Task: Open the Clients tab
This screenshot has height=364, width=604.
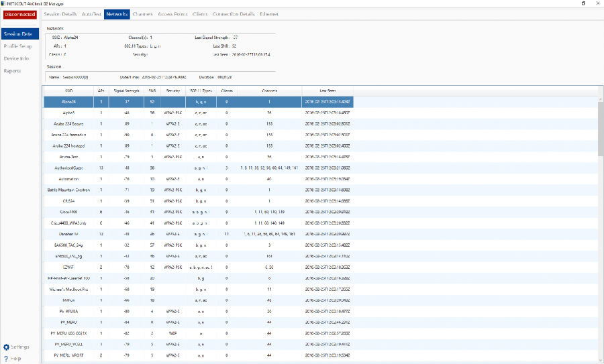Action: 199,14
